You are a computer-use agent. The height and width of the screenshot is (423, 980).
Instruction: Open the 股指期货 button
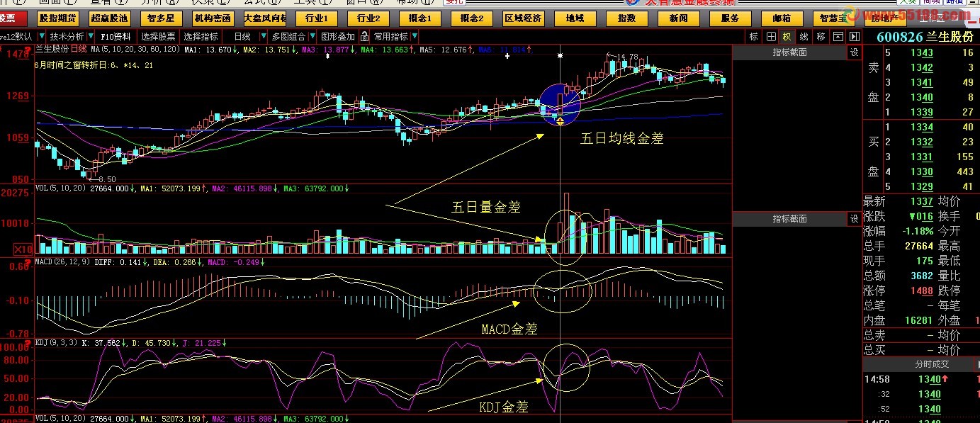pos(59,18)
